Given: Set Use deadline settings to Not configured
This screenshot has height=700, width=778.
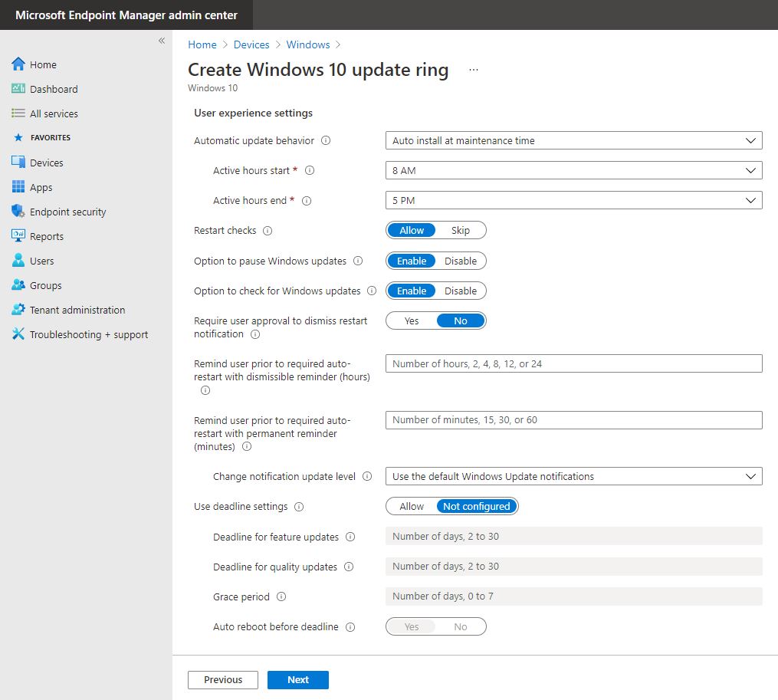Looking at the screenshot, I should (x=476, y=506).
